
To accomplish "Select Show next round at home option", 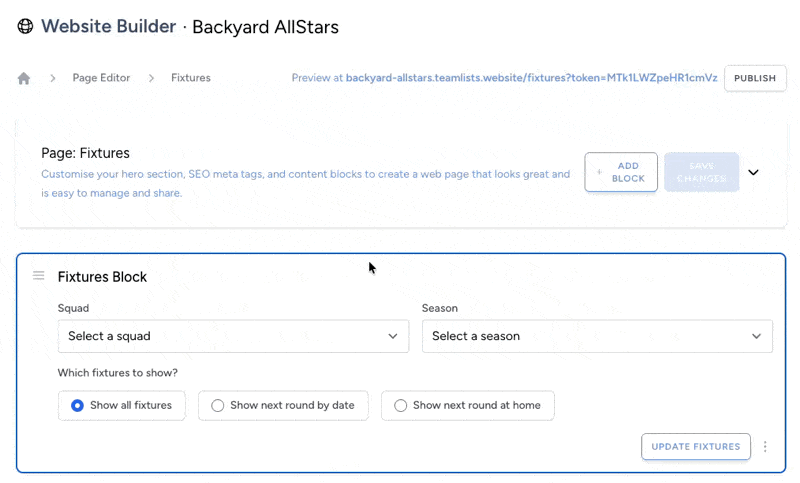I will tap(467, 405).
